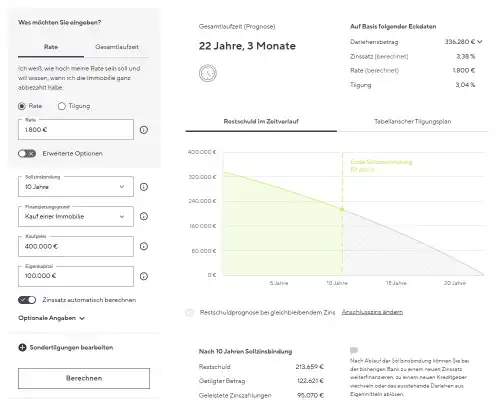Click the 400.000 € chart axis label
This screenshot has height=418, width=496.
pos(202,152)
